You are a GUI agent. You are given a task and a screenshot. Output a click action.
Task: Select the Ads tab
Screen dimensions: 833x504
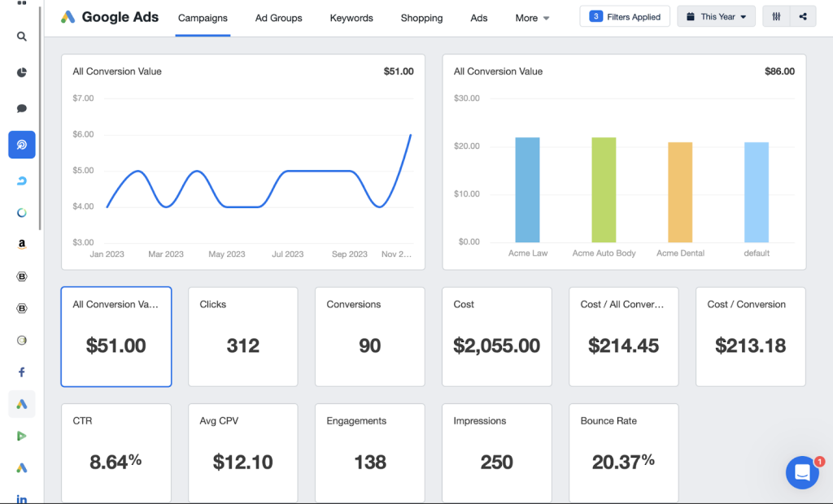478,18
